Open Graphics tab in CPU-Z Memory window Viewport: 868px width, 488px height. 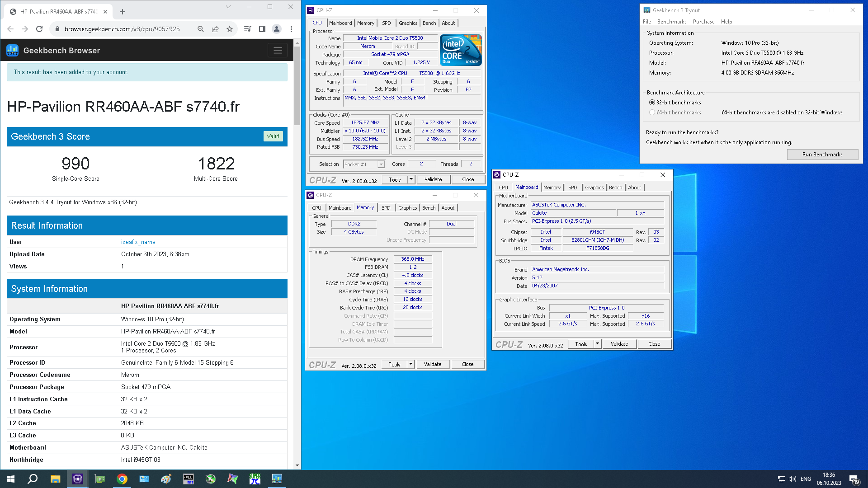pos(408,208)
